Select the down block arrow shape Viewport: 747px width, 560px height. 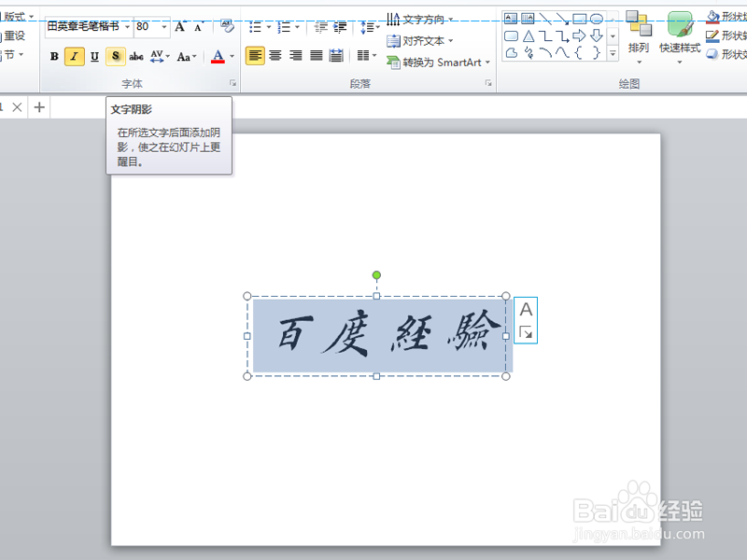click(x=597, y=36)
